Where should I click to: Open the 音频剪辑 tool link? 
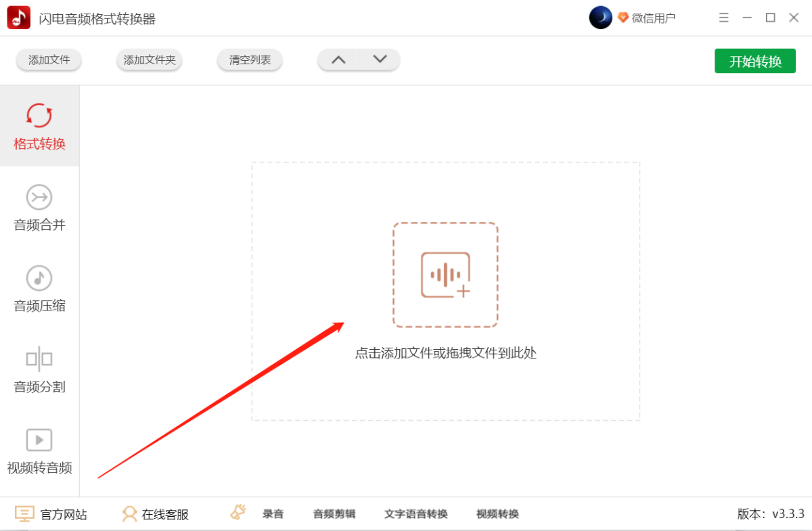pyautogui.click(x=334, y=514)
